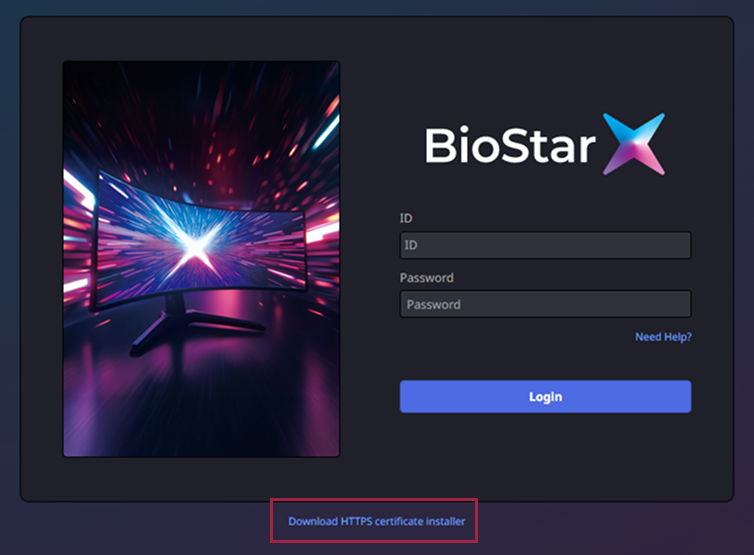Click the BioStar X star logo icon
The width and height of the screenshot is (754, 555).
(633, 144)
